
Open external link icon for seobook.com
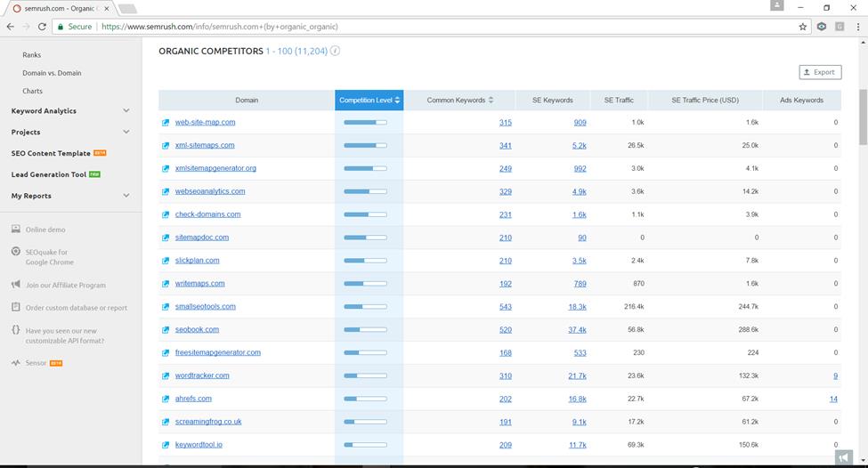pyautogui.click(x=166, y=330)
